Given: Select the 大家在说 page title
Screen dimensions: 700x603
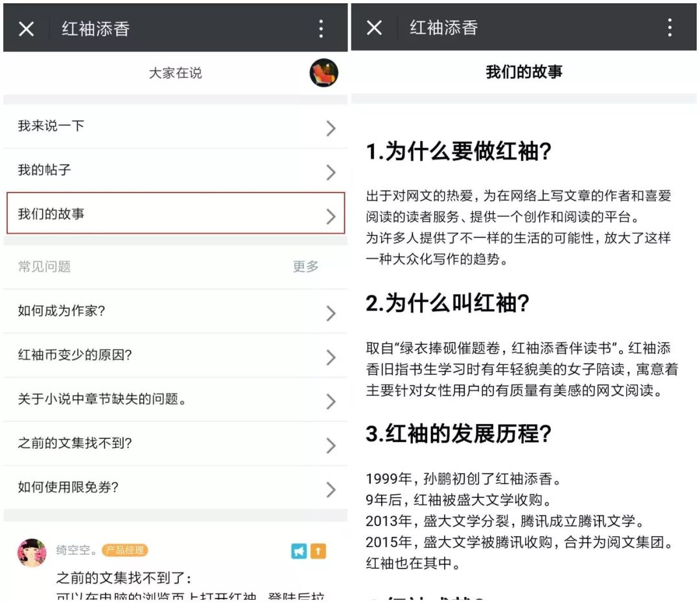Looking at the screenshot, I should (175, 73).
